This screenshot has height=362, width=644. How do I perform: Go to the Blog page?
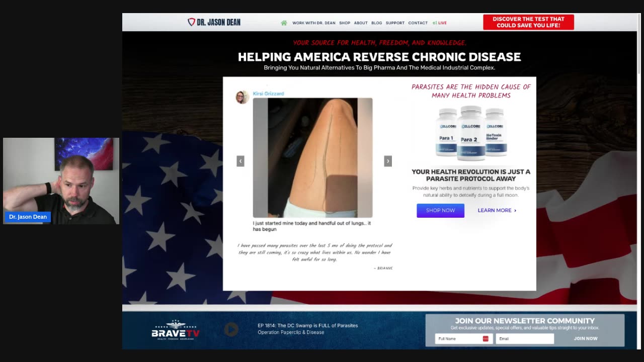pos(377,23)
